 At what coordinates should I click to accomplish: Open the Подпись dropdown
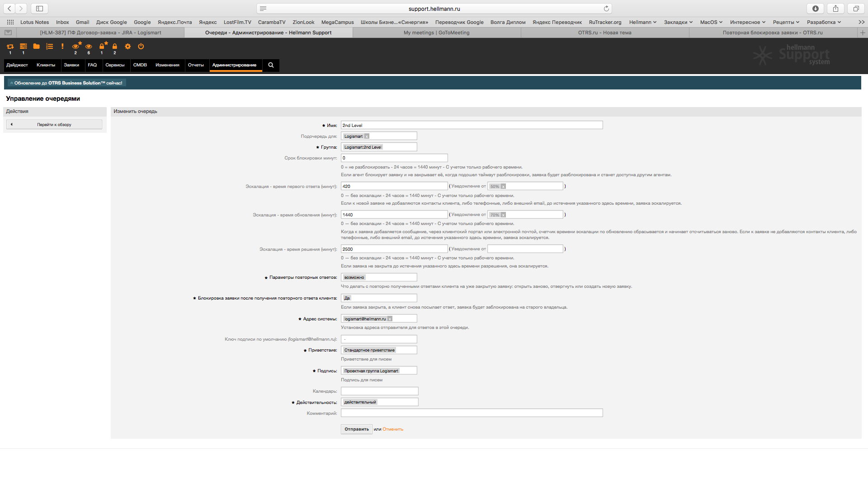379,371
